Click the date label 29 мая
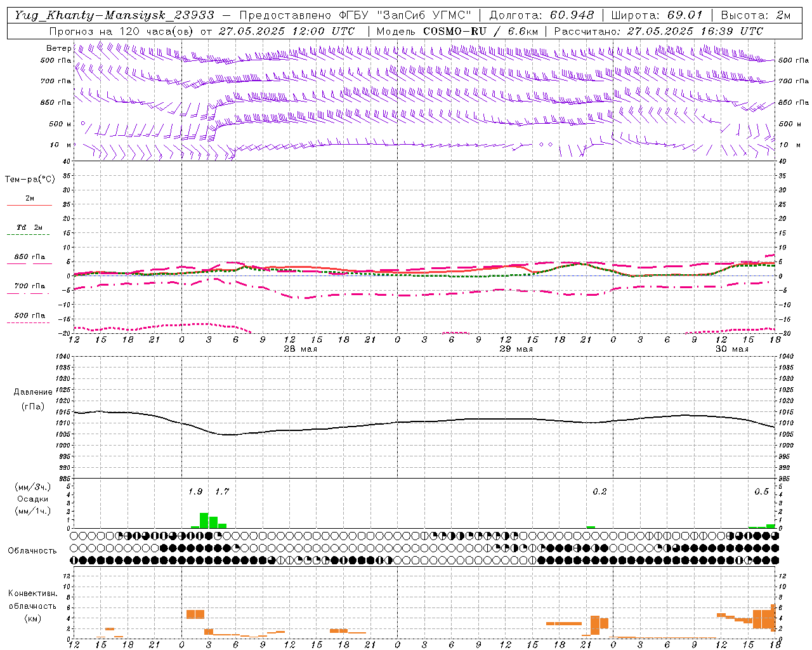 coord(516,349)
